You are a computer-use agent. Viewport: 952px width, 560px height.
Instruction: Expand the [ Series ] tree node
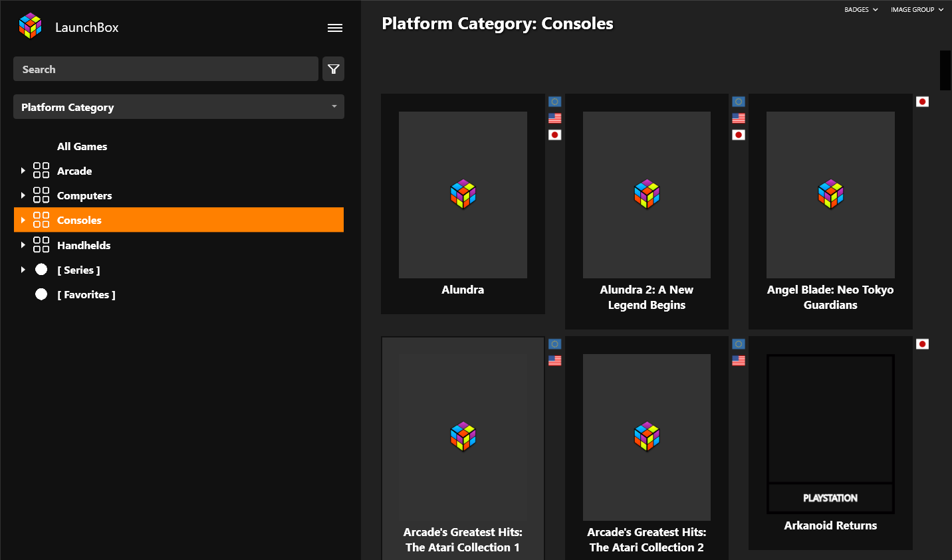[x=23, y=270]
